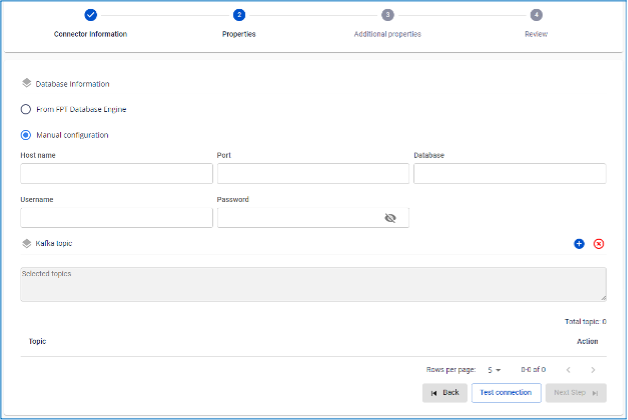
Task: Click Test connection button
Action: click(x=506, y=393)
